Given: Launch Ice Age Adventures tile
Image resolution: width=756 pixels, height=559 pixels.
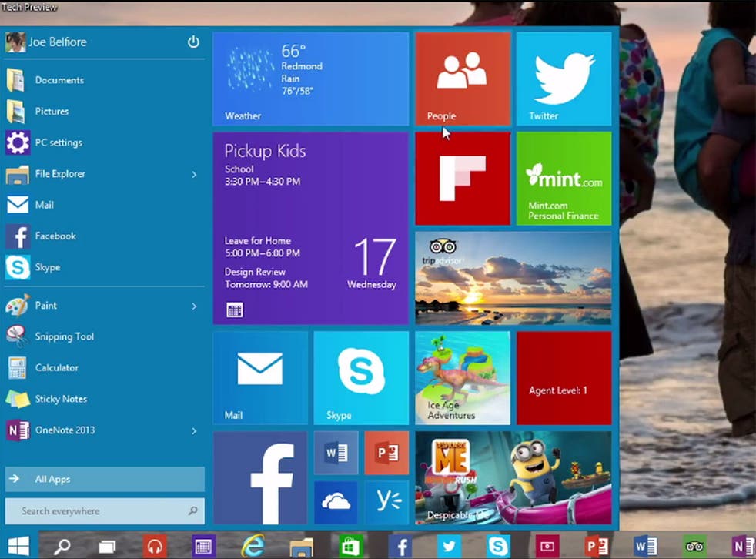Looking at the screenshot, I should (x=463, y=377).
